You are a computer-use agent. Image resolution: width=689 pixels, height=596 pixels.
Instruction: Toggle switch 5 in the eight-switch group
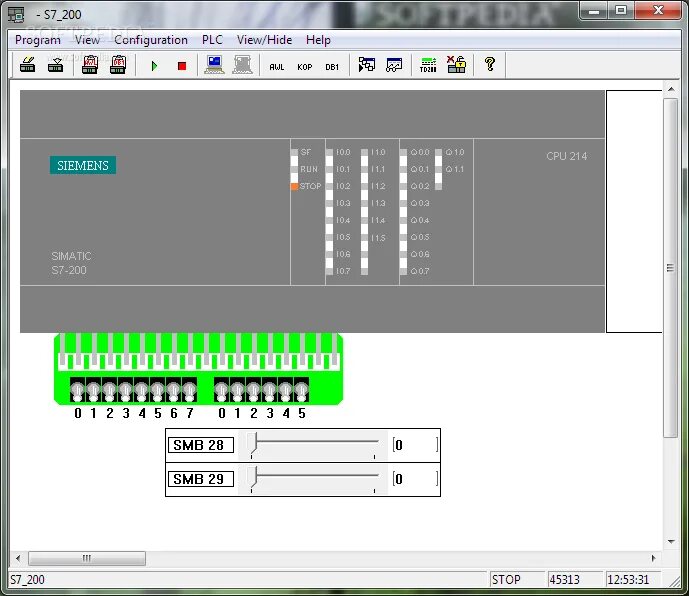[x=157, y=390]
